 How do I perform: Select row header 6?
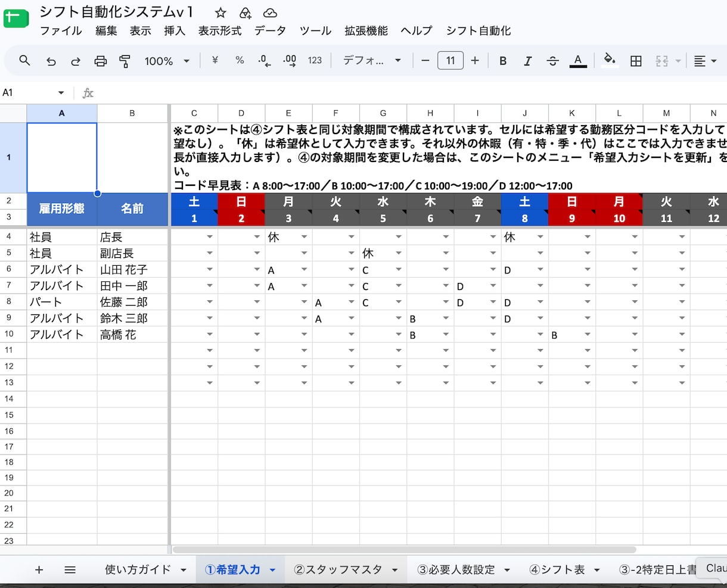point(8,269)
